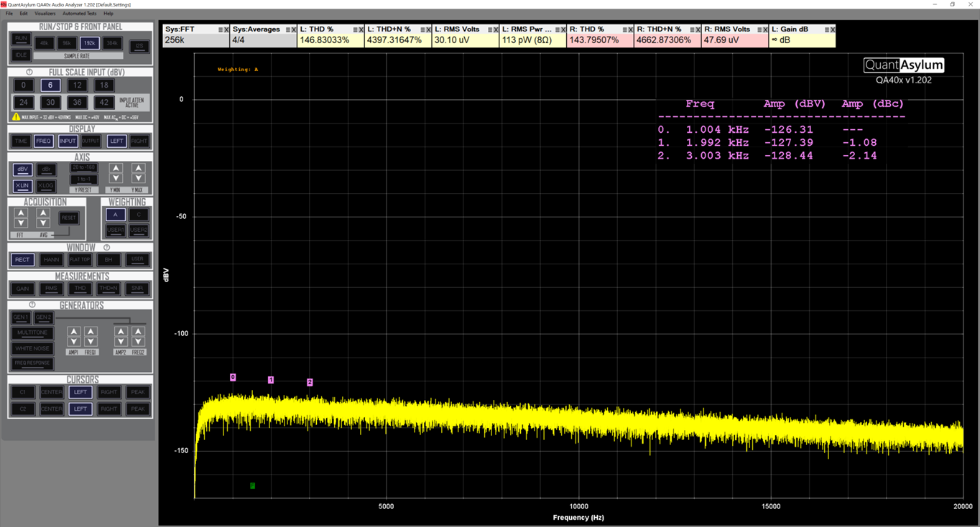Show the RIGHT channel in display
The image size is (980, 527).
(x=139, y=141)
